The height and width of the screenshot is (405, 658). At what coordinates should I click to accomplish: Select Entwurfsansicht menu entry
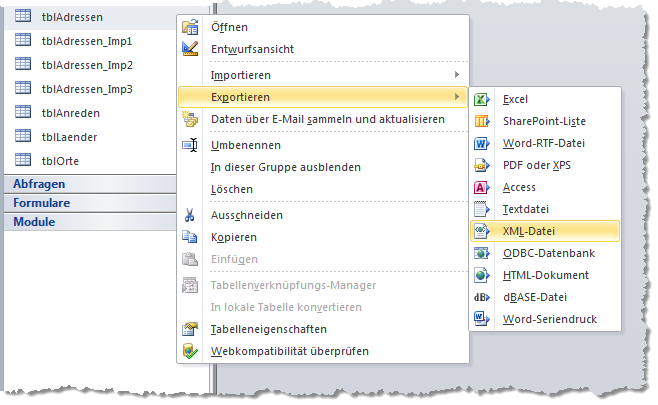click(x=323, y=49)
